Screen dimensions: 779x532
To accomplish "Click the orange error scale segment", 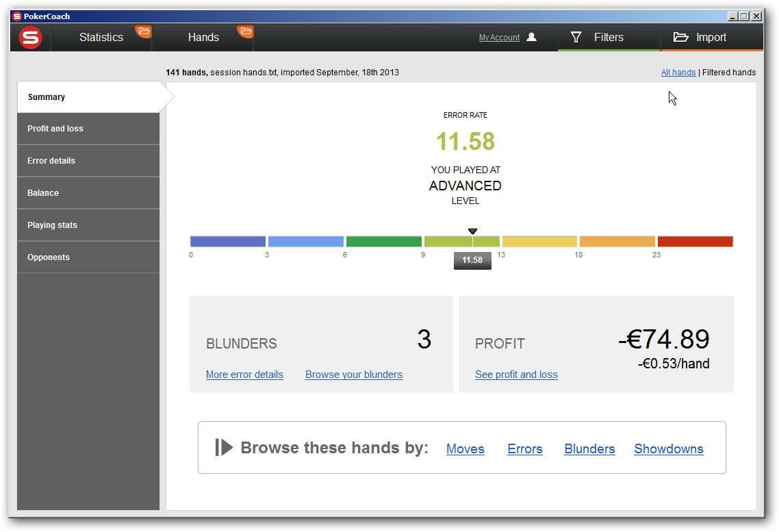I will 617,242.
